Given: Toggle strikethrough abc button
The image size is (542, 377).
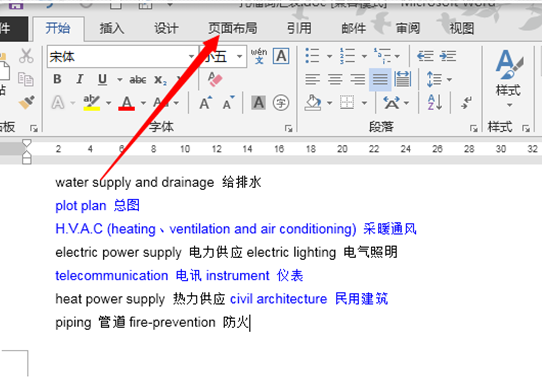Looking at the screenshot, I should click(x=138, y=80).
